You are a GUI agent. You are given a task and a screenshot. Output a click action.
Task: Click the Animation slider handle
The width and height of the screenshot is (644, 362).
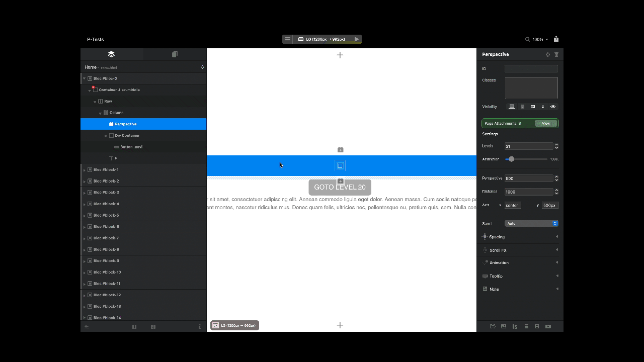[511, 159]
